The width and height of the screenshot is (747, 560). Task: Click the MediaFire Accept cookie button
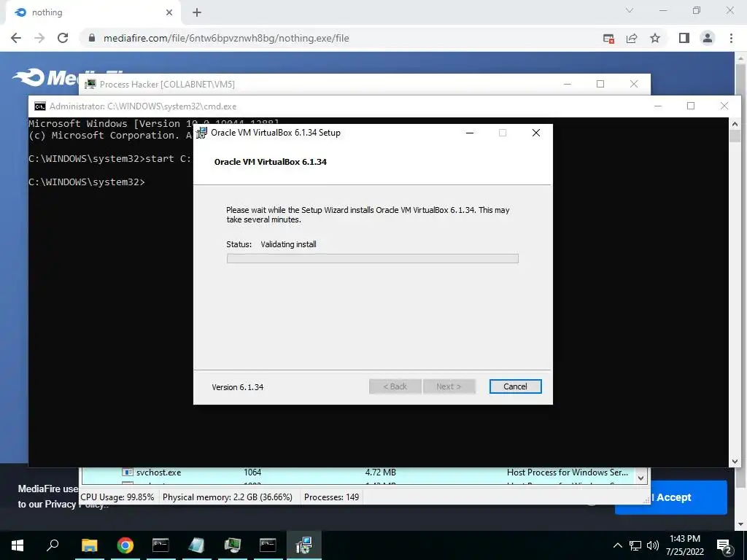(671, 497)
